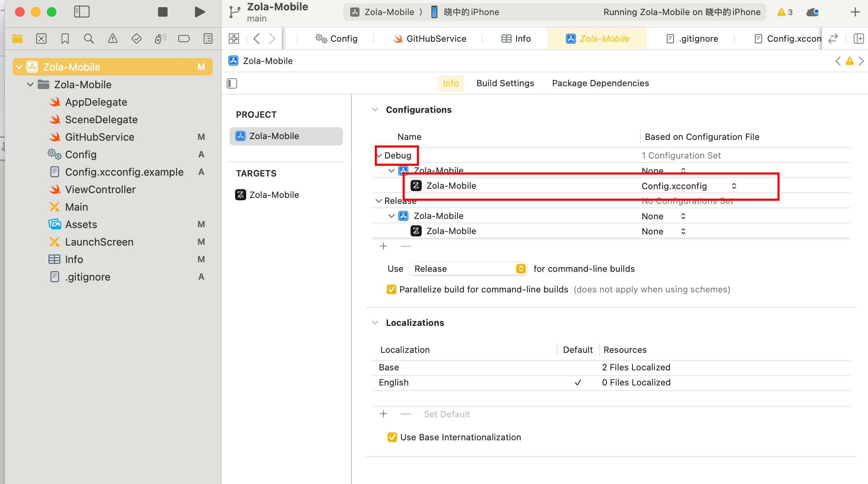
Task: Add a new configuration with plus
Action: [x=384, y=246]
